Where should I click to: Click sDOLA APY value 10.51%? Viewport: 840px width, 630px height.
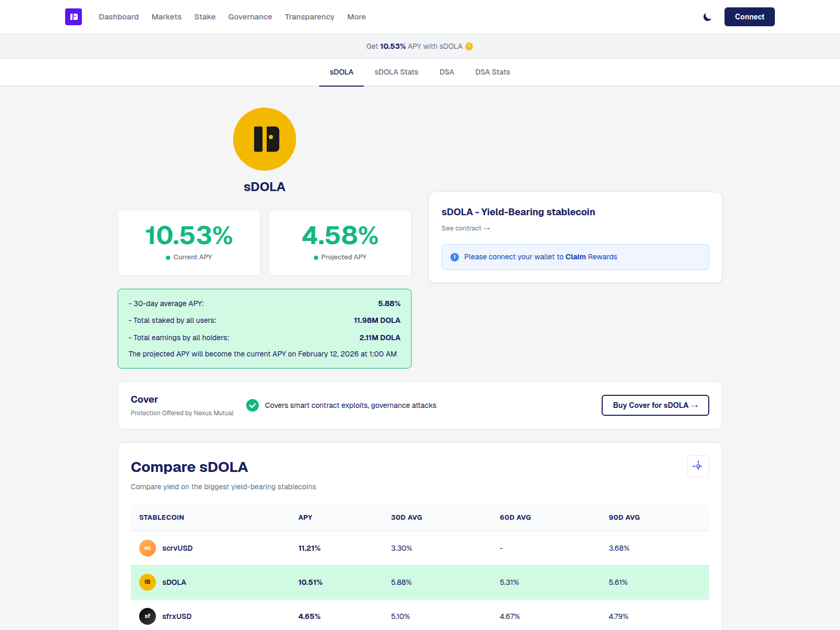pyautogui.click(x=310, y=582)
